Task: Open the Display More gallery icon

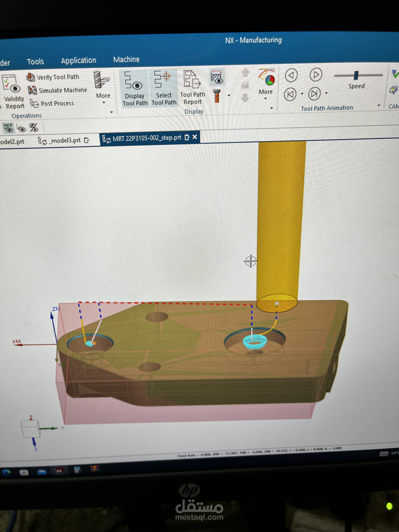Action: [267, 77]
